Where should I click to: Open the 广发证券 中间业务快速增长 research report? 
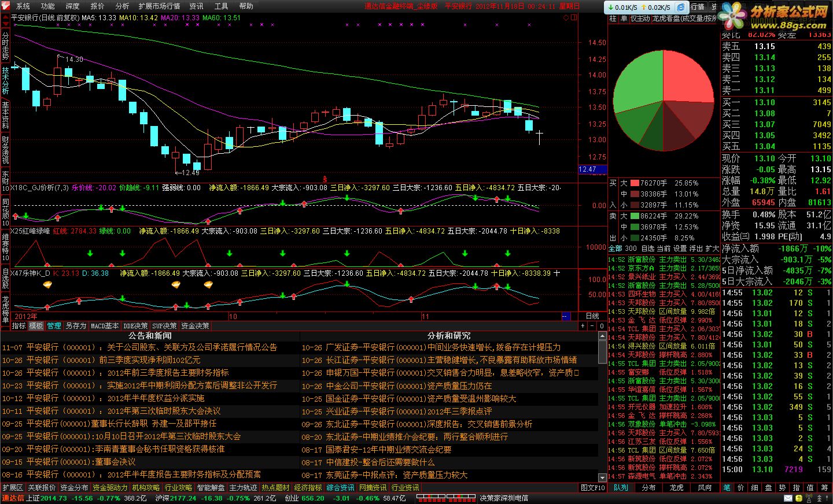[x=431, y=347]
